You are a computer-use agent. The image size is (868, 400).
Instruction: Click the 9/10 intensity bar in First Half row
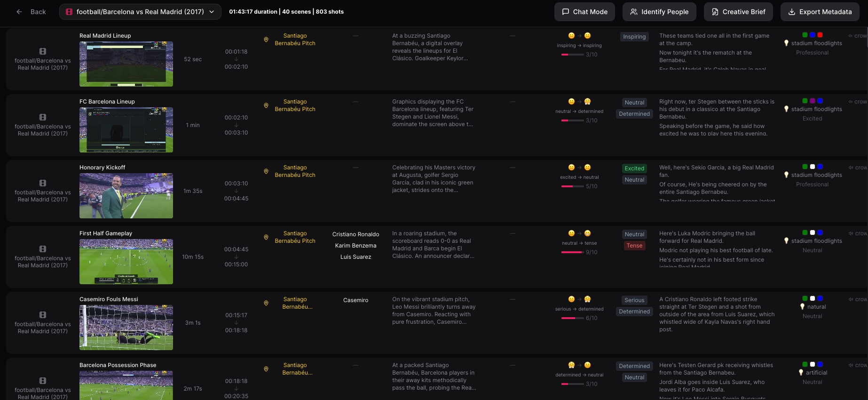(x=573, y=252)
